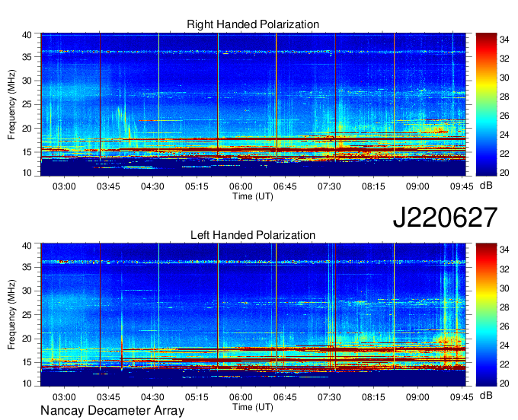Click the 'Nancay Decameter Array' caption

tap(112, 410)
